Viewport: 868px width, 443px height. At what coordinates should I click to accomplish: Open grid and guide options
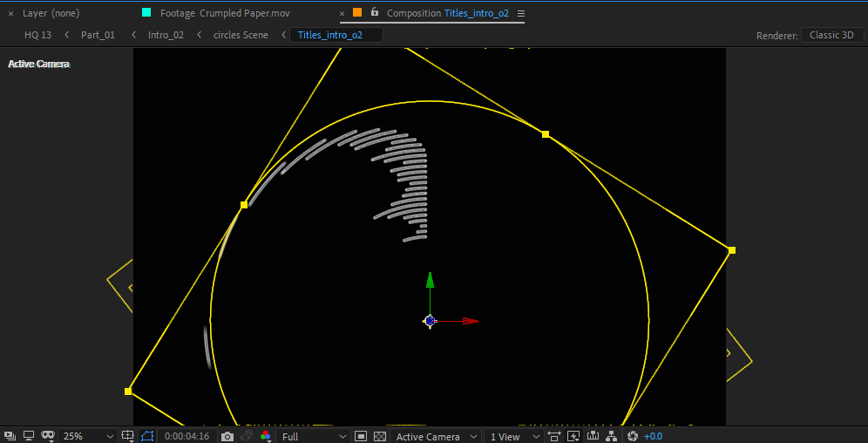pos(128,436)
